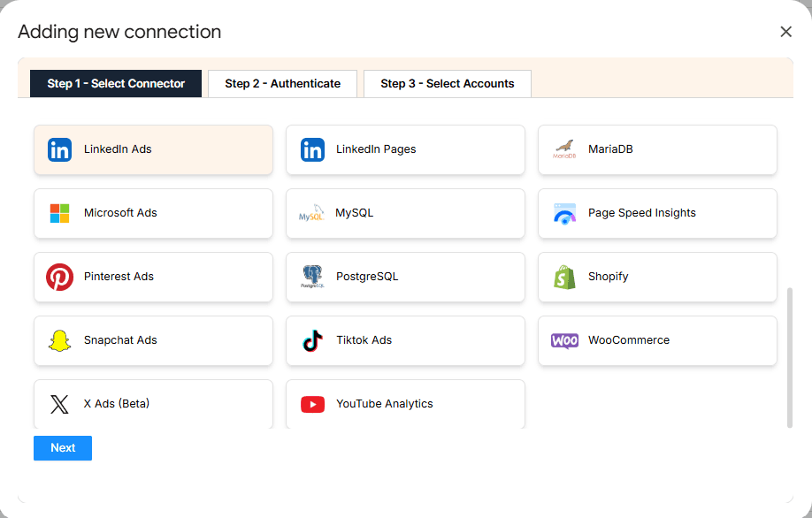Screen dimensions: 812x518
Task: Pick Page Speed Insights connector text
Action: click(x=641, y=213)
